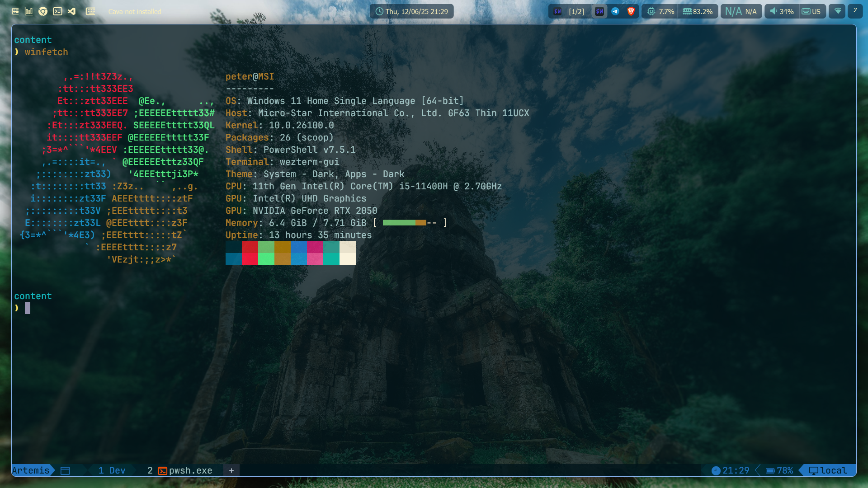Screen dimensions: 868x488
Task: Click the peter@MSI header
Action: point(250,76)
